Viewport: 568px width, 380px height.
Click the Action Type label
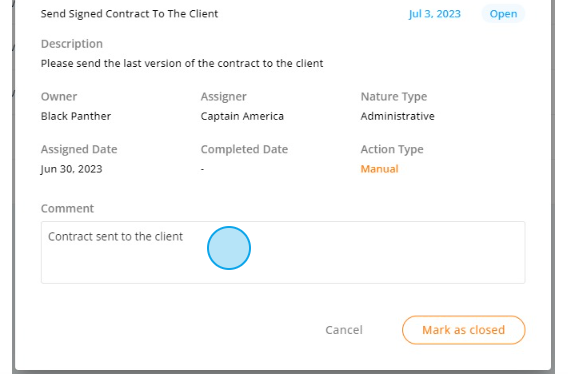click(x=392, y=149)
